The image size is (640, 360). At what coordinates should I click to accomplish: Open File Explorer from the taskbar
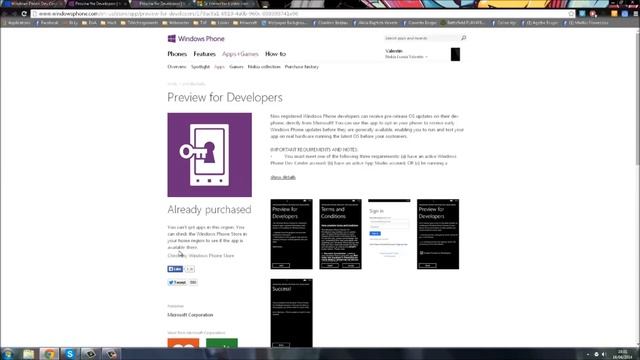pos(28,353)
